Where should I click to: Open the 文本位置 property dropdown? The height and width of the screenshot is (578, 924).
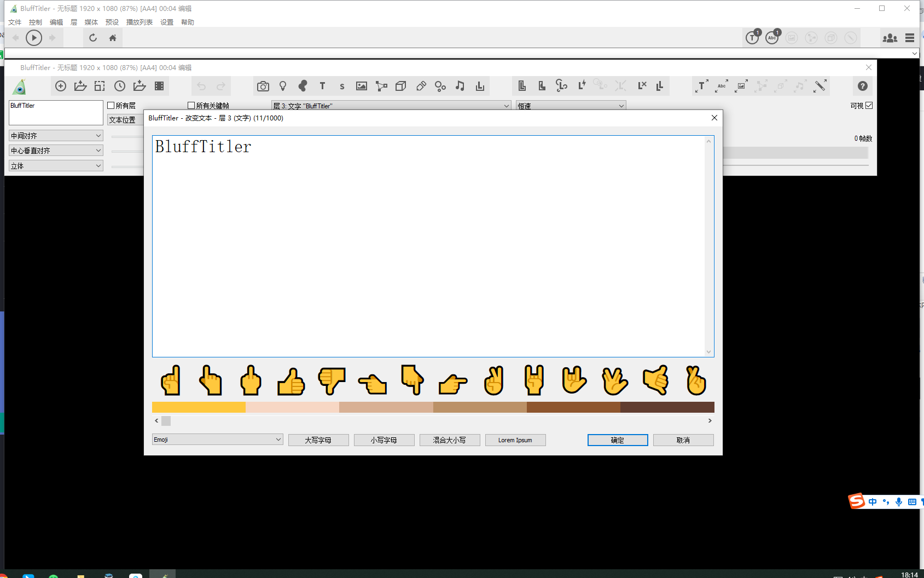point(125,120)
